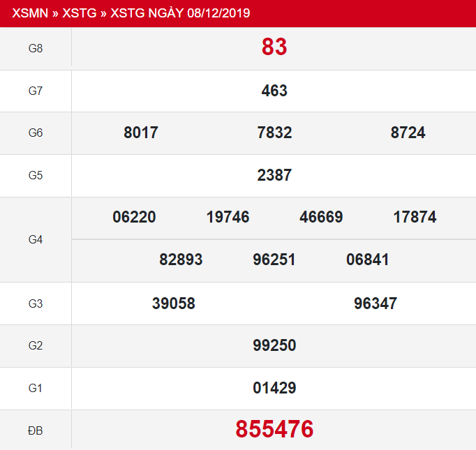Select the XSTG NGÀY 08/12/2019 title link
This screenshot has height=450, width=476.
[180, 13]
